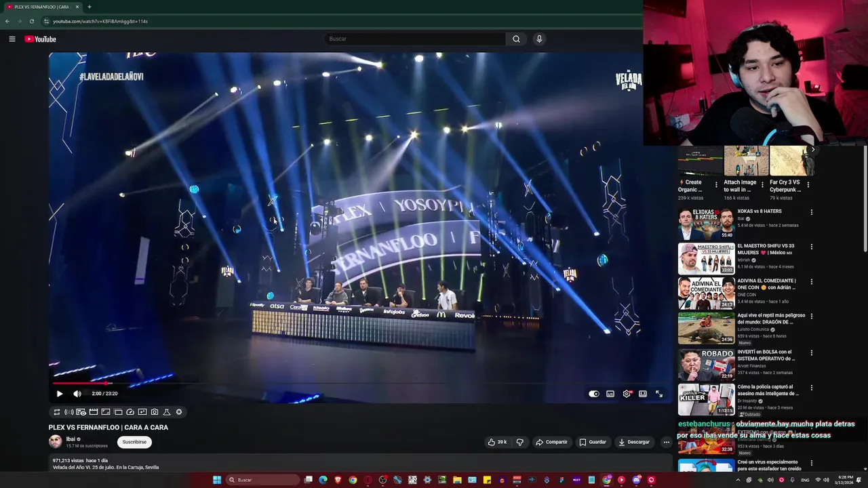The image size is (868, 488).
Task: Open options menu for ADIVINA EL COMEDIANTE
Action: point(811,281)
